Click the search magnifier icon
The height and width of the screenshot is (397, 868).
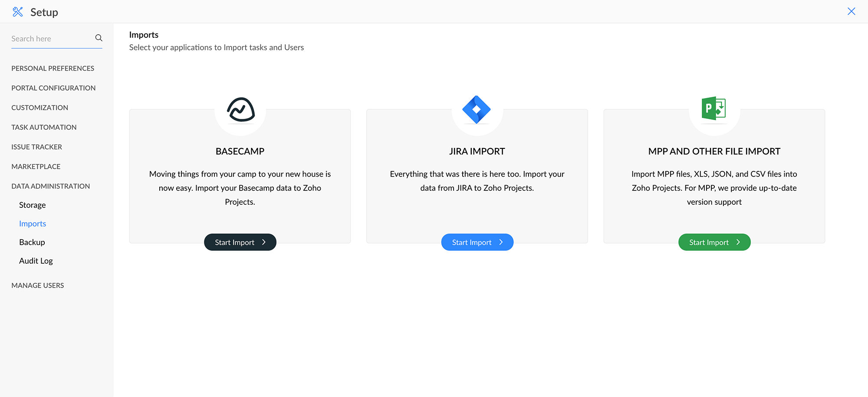[x=99, y=38]
